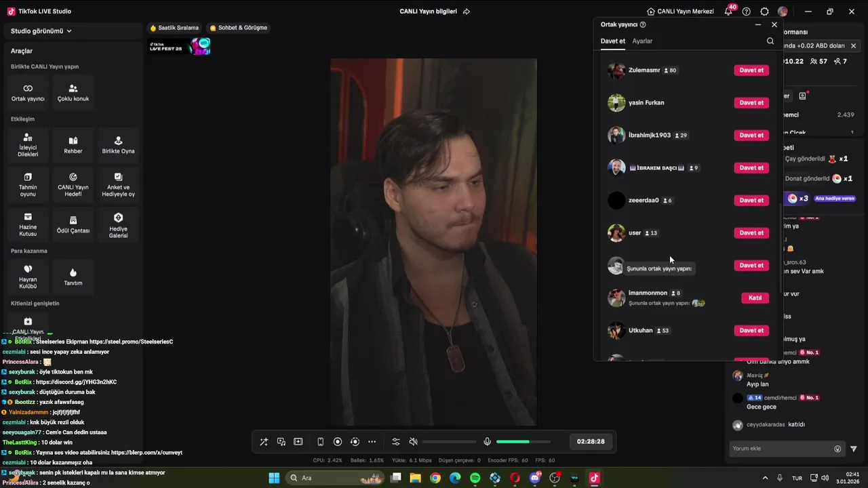Adjust the desktop audio volume slider
Image resolution: width=868 pixels, height=488 pixels.
pyautogui.click(x=449, y=442)
